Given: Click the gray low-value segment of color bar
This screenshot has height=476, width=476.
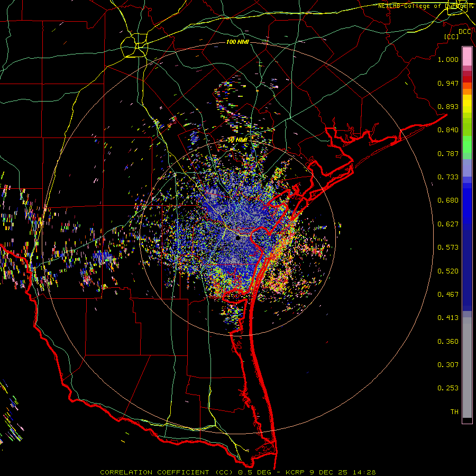Looking at the screenshot, I should 467,368.
